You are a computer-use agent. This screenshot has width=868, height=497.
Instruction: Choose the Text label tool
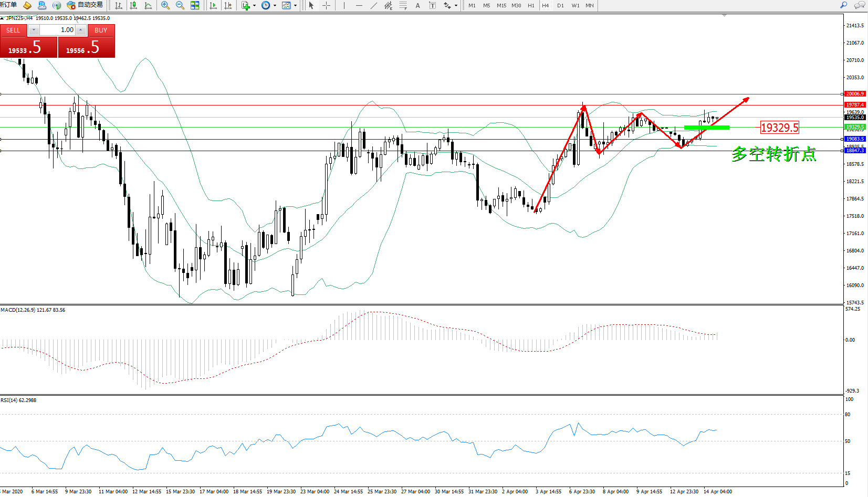coord(417,5)
